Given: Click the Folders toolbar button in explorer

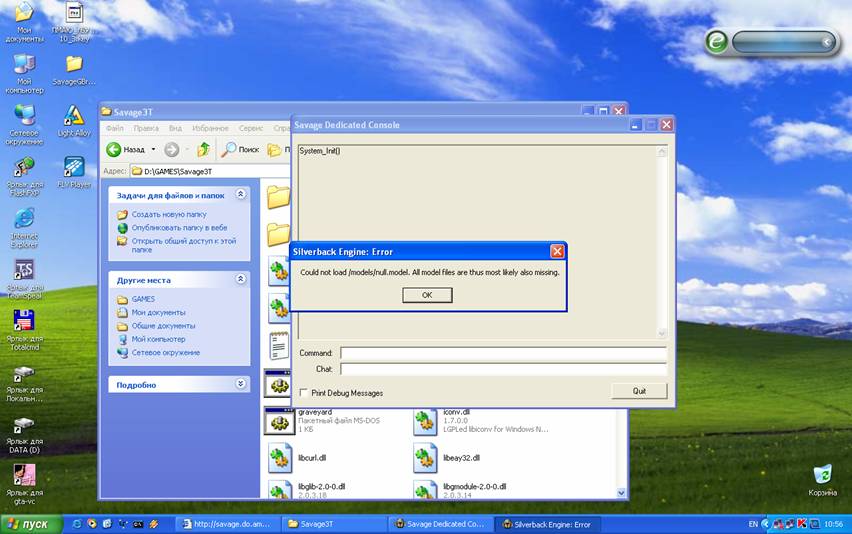Looking at the screenshot, I should tap(278, 149).
